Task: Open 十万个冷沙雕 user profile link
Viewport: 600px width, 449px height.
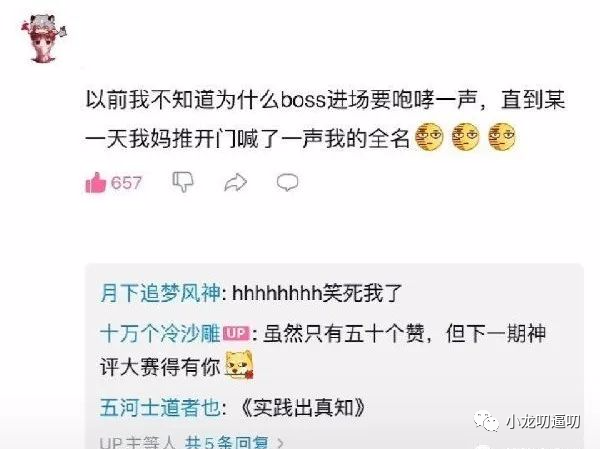Action: (160, 334)
